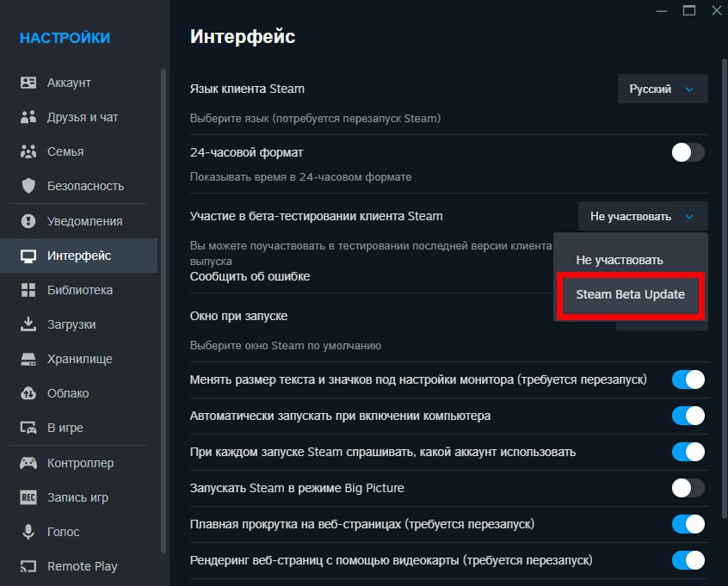Enable the 24-часовой формат switch
Viewport: 728px width, 586px height.
click(688, 152)
